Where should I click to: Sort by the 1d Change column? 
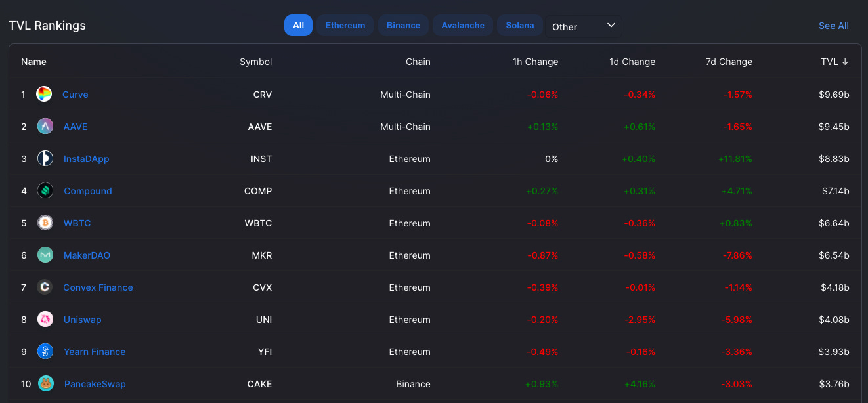[x=632, y=62]
